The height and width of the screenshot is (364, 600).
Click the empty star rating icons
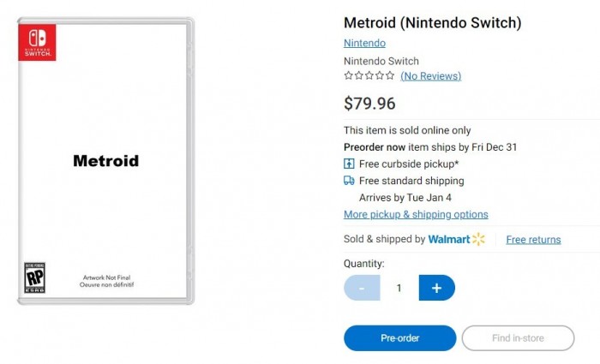(x=369, y=76)
